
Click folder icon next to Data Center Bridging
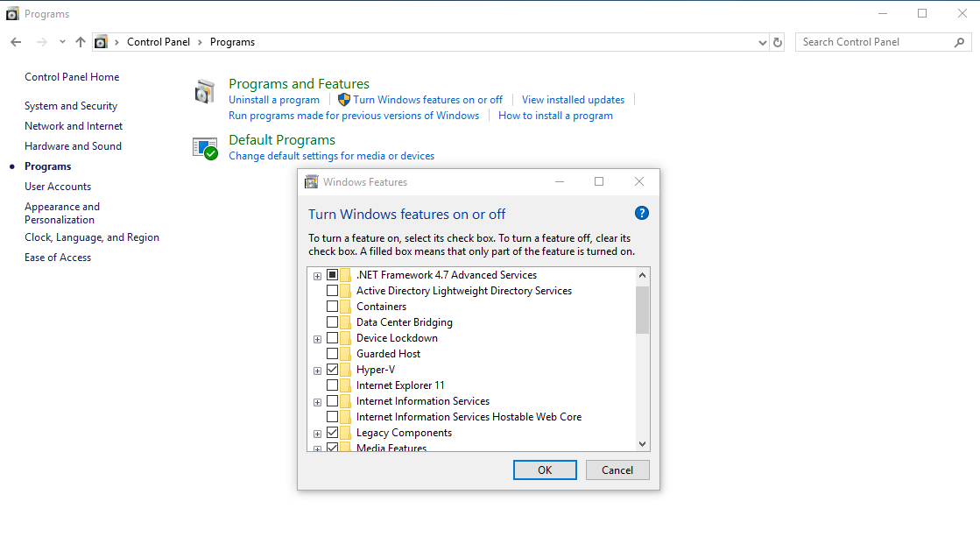(346, 322)
